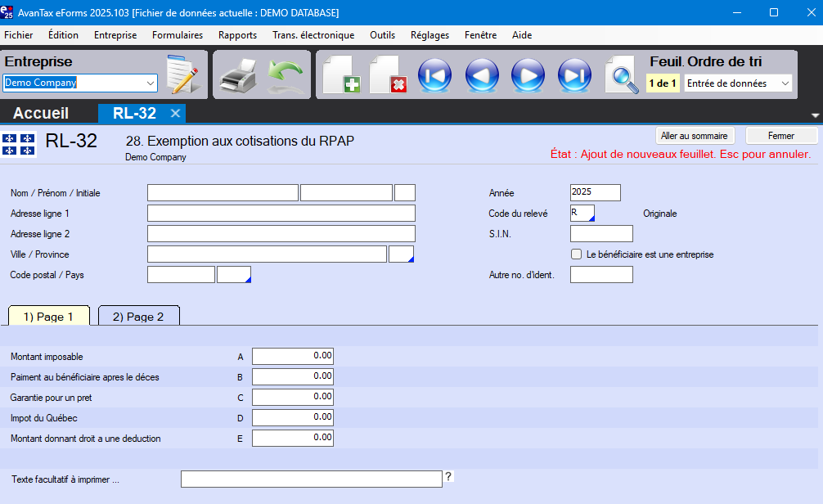Switch to the 2) Page 2 tab
The width and height of the screenshot is (823, 504).
pyautogui.click(x=138, y=317)
